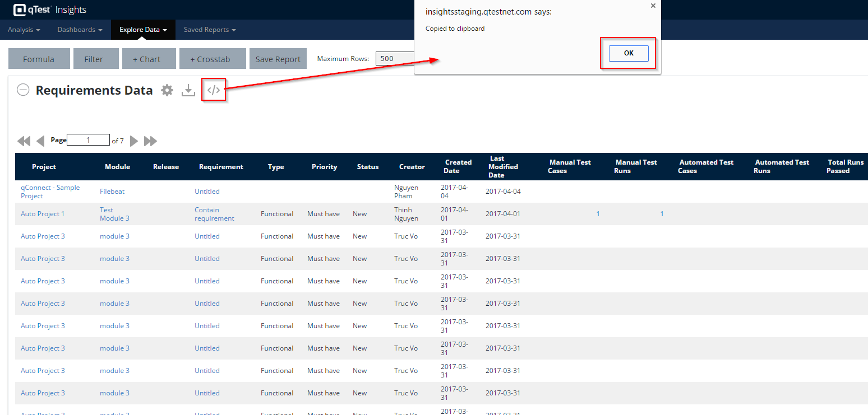Add a chart with + Chart
This screenshot has width=868, height=415.
[149, 59]
